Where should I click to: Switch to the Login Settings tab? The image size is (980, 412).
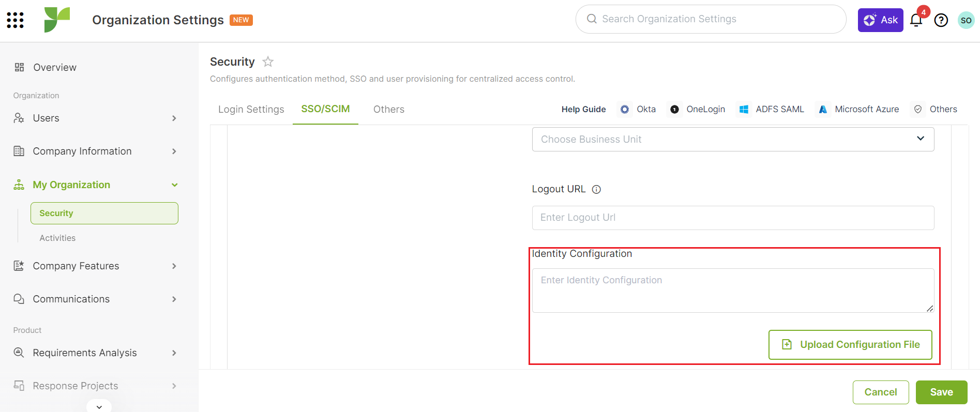coord(251,109)
